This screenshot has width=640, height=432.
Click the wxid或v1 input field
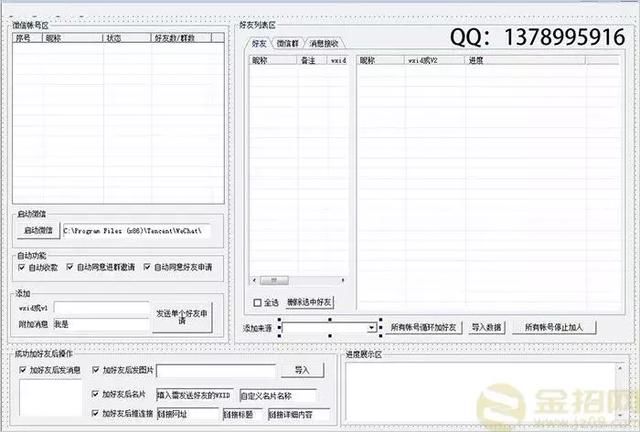(x=101, y=308)
